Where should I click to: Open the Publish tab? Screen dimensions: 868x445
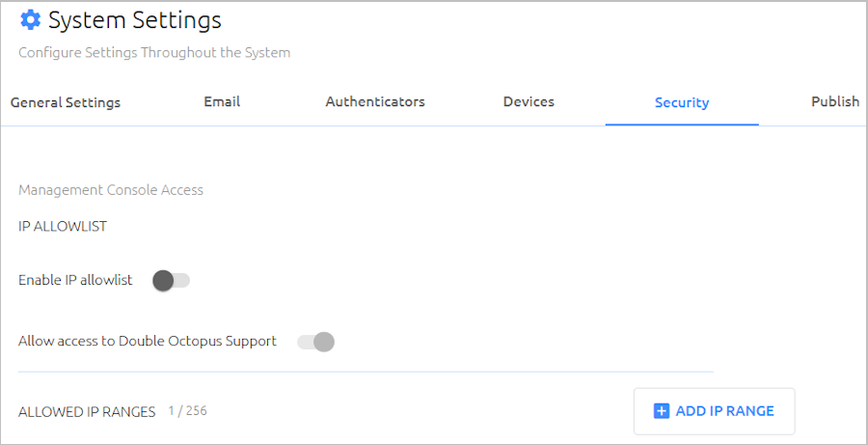(x=835, y=102)
